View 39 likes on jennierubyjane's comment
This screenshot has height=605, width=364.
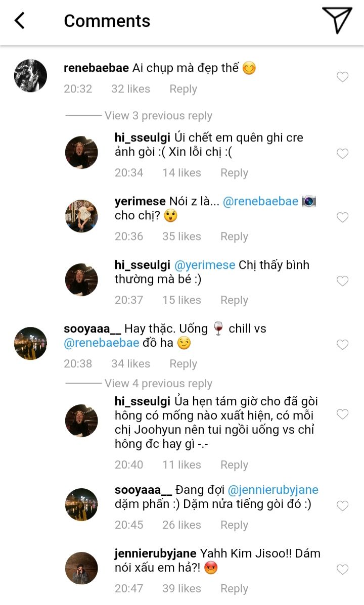coord(181,589)
